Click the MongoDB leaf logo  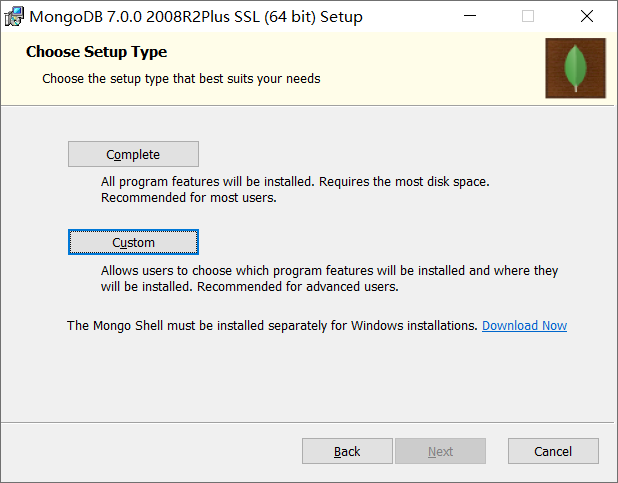click(575, 68)
